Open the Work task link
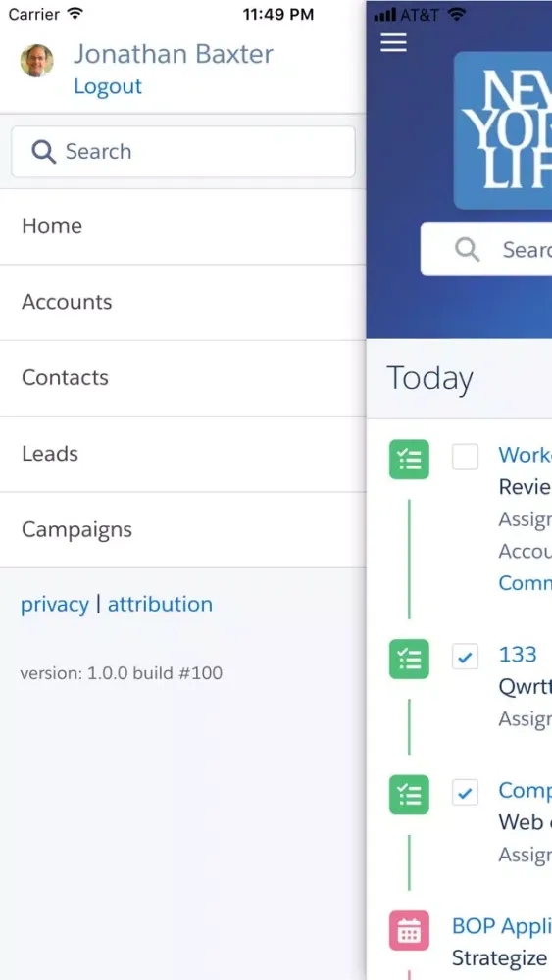The image size is (552, 980). pos(526,455)
